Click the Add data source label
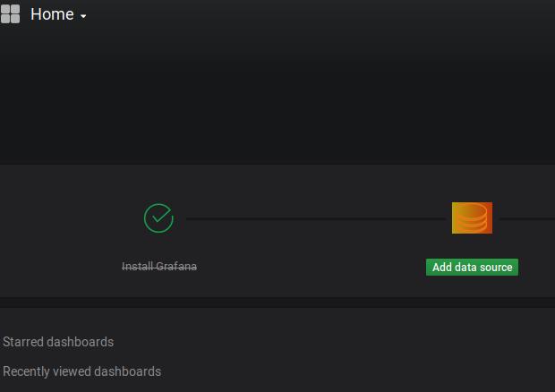The image size is (555, 392). [472, 267]
